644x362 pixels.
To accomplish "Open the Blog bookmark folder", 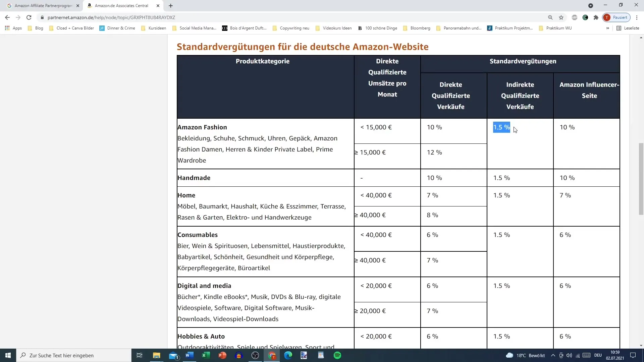I will pyautogui.click(x=36, y=28).
